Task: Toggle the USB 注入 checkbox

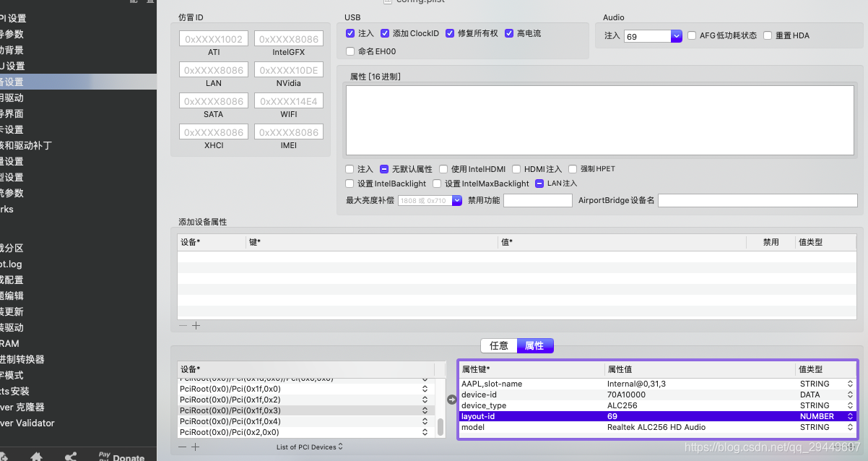Action: [350, 33]
